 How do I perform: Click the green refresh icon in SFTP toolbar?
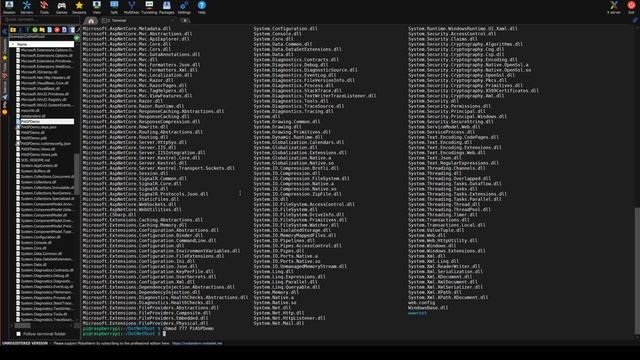(x=35, y=30)
